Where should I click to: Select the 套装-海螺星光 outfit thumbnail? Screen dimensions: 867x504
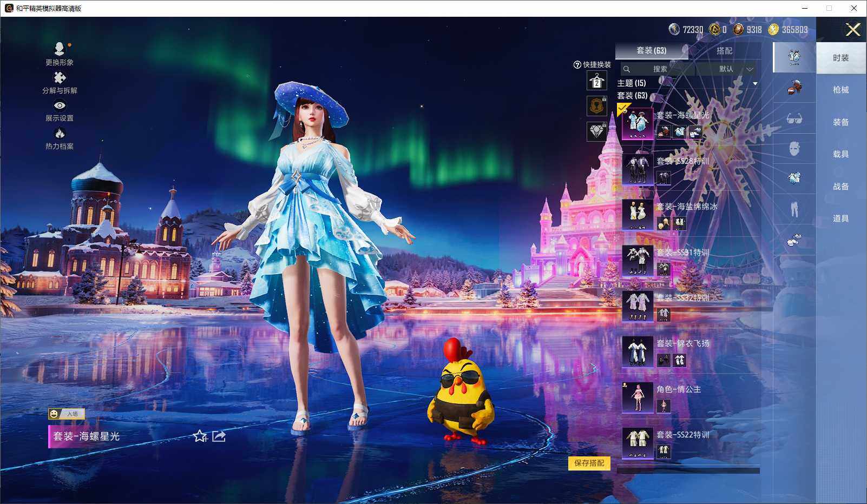(637, 123)
